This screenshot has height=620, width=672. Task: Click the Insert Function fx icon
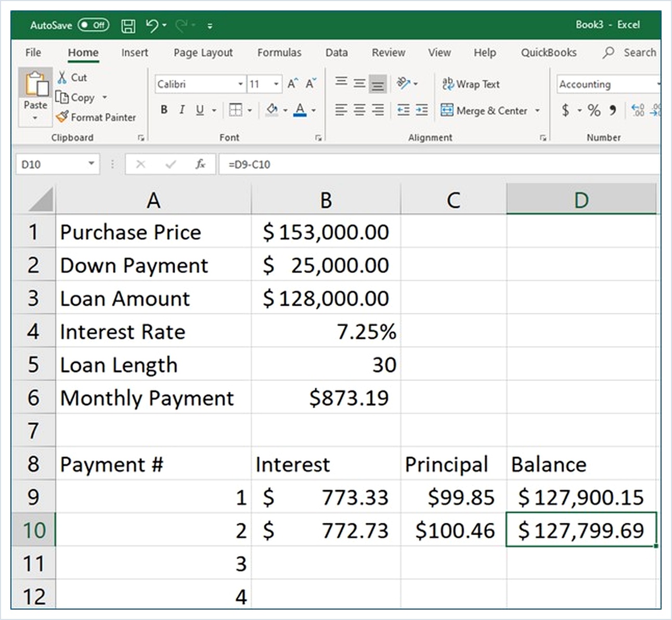[200, 164]
